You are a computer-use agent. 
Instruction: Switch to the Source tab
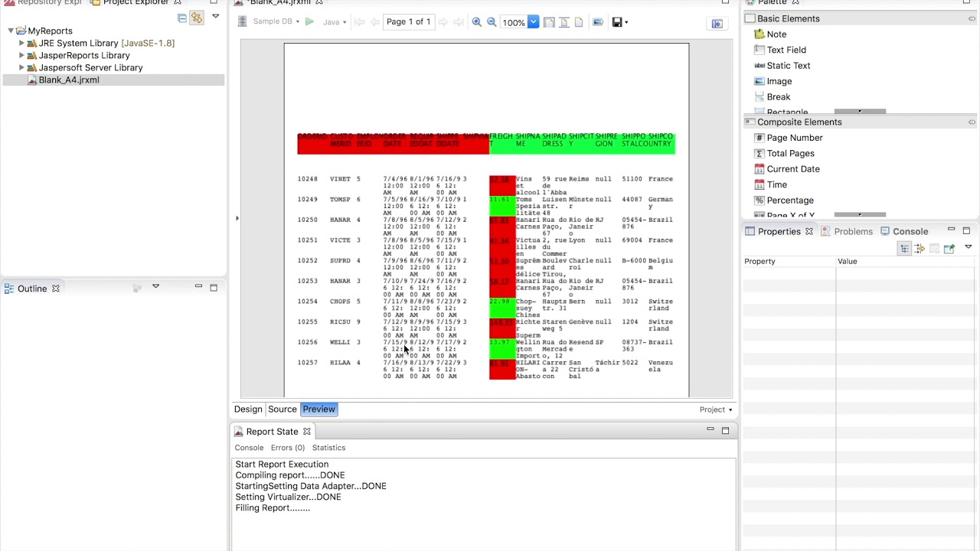[x=282, y=409]
